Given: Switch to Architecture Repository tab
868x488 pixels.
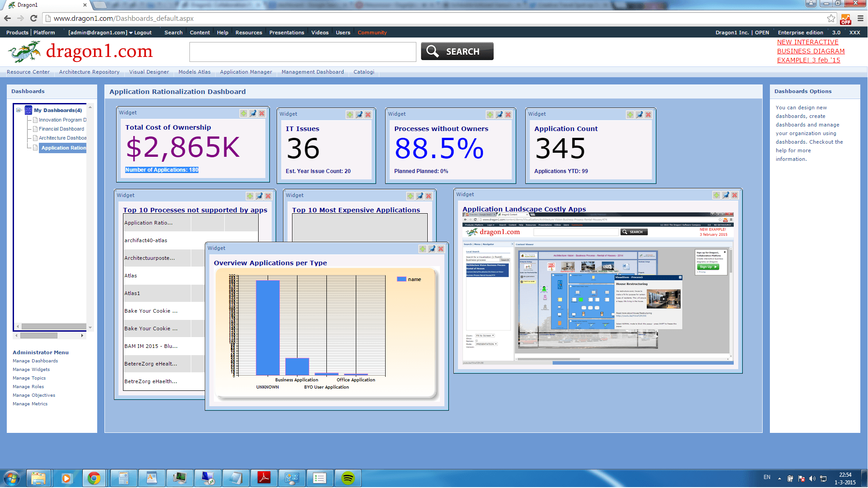Looking at the screenshot, I should (x=89, y=72).
